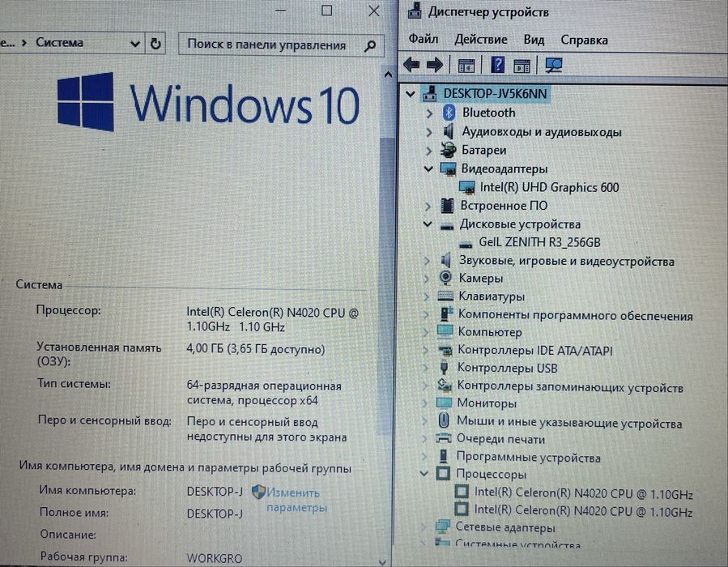Select Контроллеры IDE ATA/ATAPI row
Viewport: 728px width, 567px height.
point(534,350)
